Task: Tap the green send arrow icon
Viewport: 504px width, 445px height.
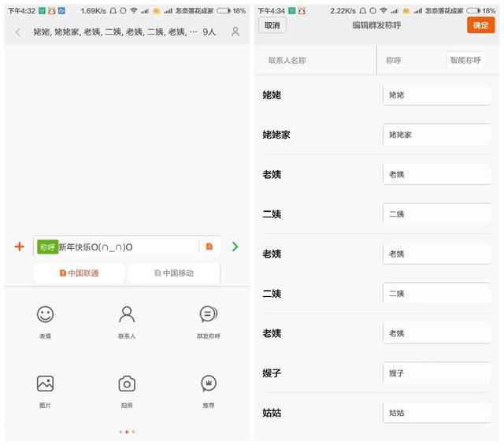Action: [235, 247]
